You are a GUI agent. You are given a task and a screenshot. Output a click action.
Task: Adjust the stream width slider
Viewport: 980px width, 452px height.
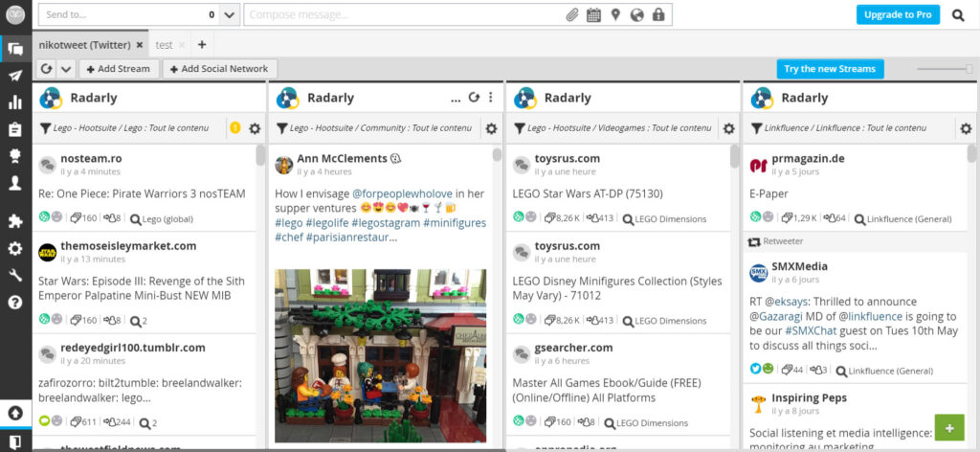pyautogui.click(x=945, y=69)
